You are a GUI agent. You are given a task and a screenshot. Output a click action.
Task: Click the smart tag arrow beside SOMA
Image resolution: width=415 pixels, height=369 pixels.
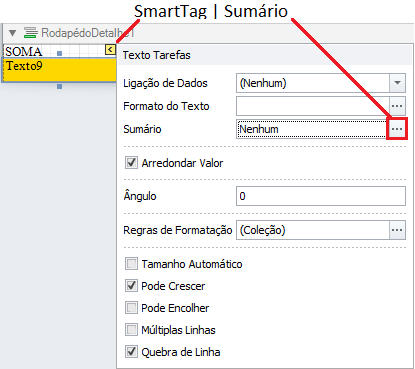click(x=110, y=50)
